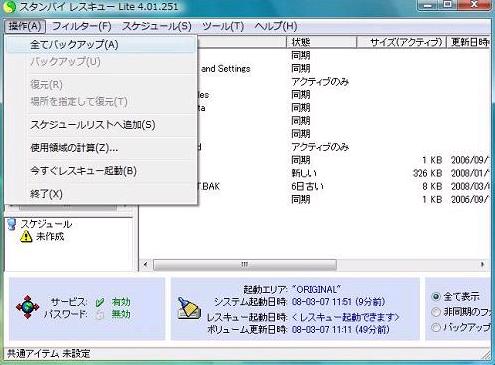Viewport: 495px width, 365px height.
Task: Select the バックアップ radio button
Action: pos(436,327)
